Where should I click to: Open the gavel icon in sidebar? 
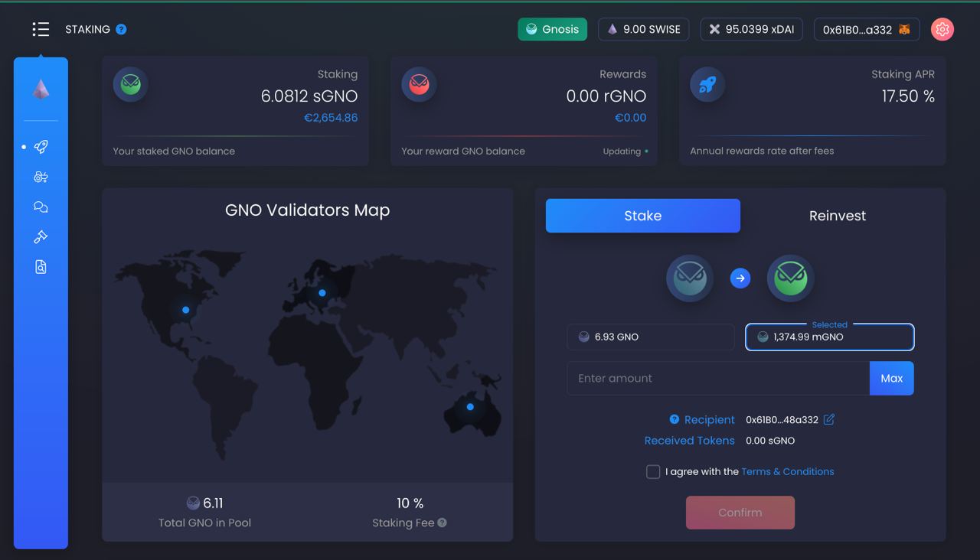[41, 237]
